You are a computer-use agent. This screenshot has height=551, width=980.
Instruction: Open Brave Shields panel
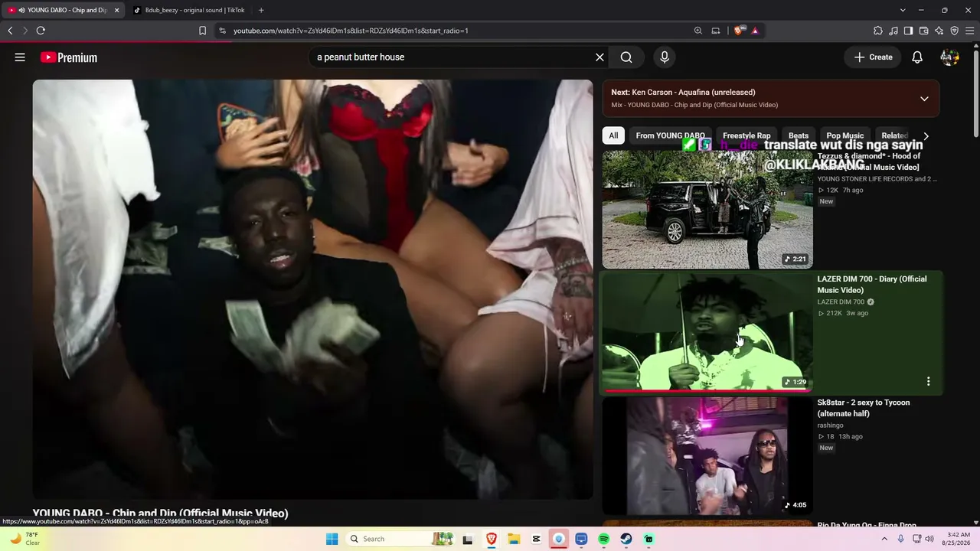[739, 31]
